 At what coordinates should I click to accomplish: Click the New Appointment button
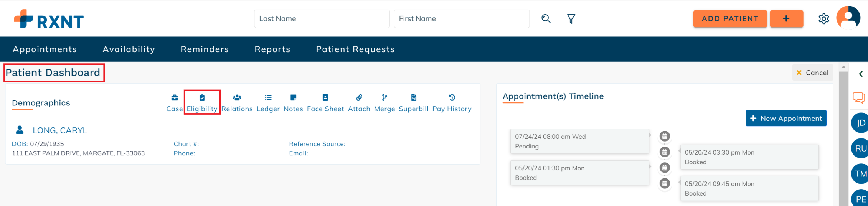786,118
